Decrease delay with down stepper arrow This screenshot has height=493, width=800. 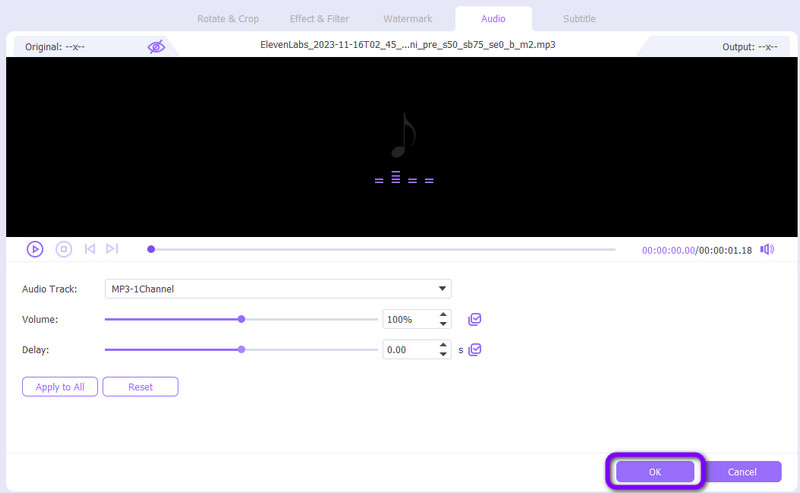[x=443, y=354]
